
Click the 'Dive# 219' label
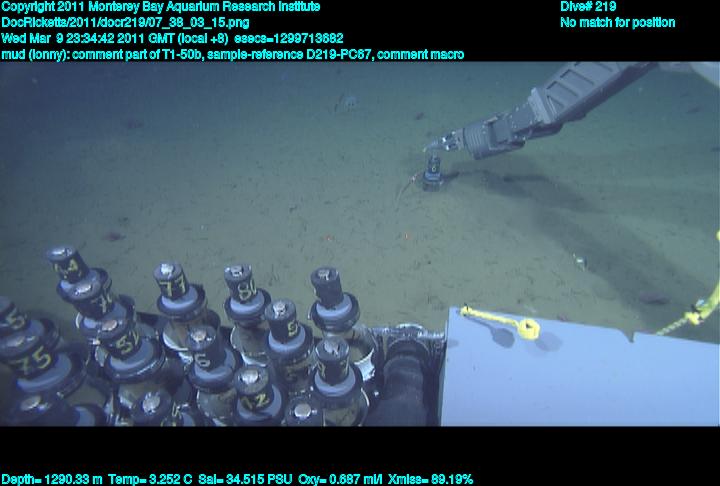[x=588, y=6]
